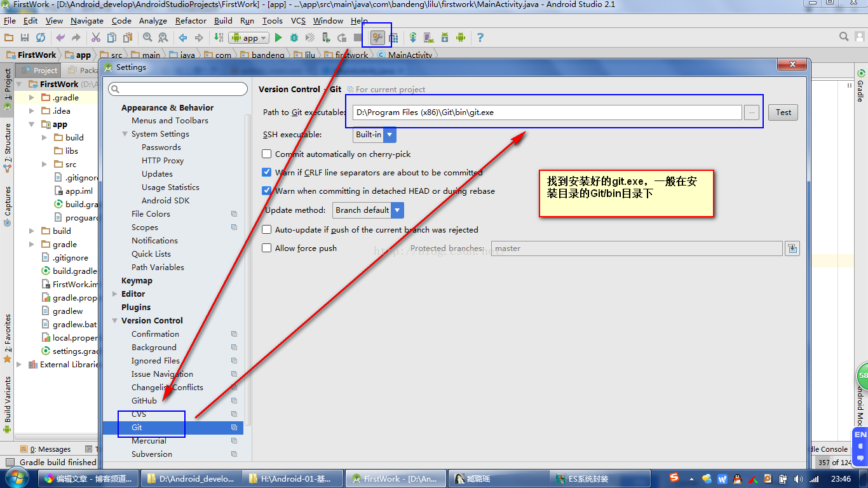Image resolution: width=868 pixels, height=488 pixels.
Task: Click the Copy icon in the toolbar
Action: pyautogui.click(x=112, y=37)
